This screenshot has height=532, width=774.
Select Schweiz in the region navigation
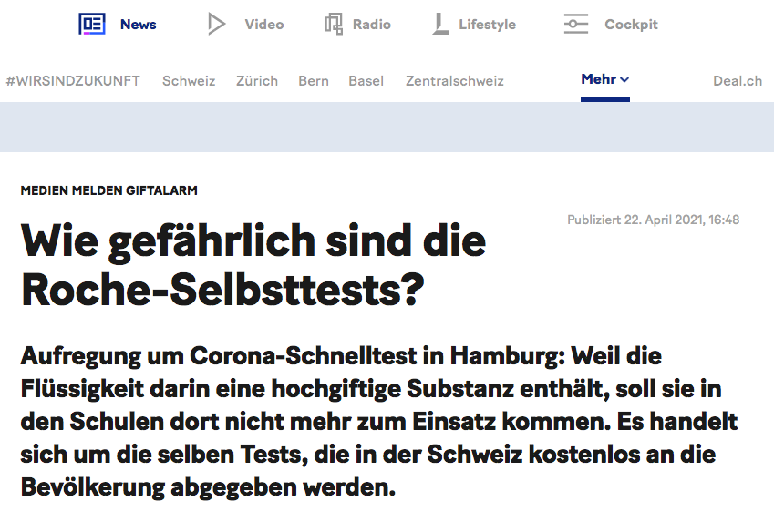[189, 80]
